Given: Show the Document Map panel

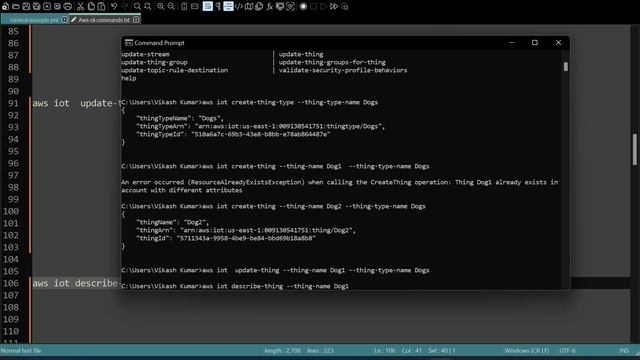Looking at the screenshot, I should coord(249,7).
